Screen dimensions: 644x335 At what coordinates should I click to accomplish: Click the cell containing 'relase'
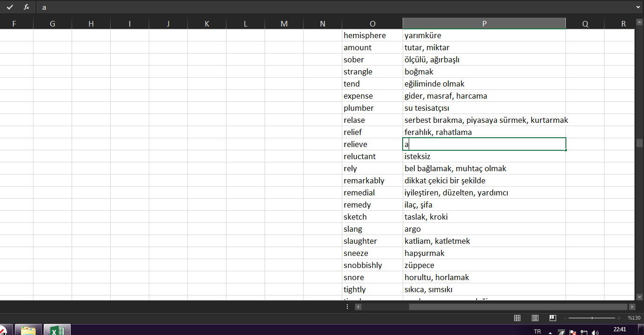(x=372, y=120)
